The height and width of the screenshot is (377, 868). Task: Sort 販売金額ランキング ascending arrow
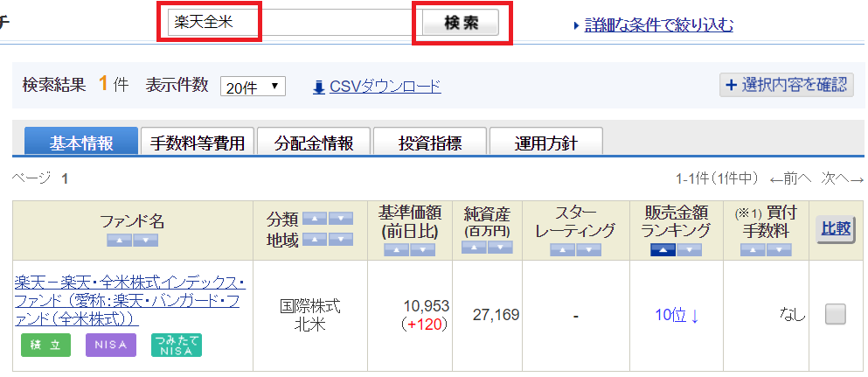click(663, 250)
